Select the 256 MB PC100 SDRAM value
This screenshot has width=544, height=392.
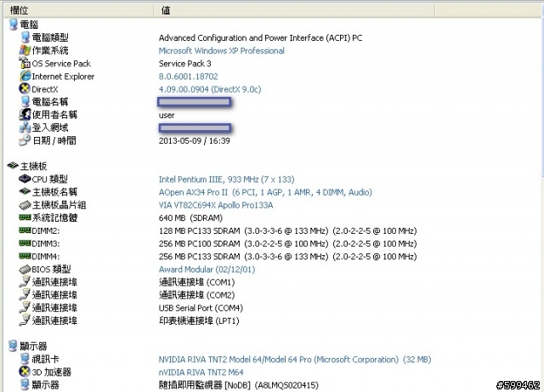click(287, 244)
